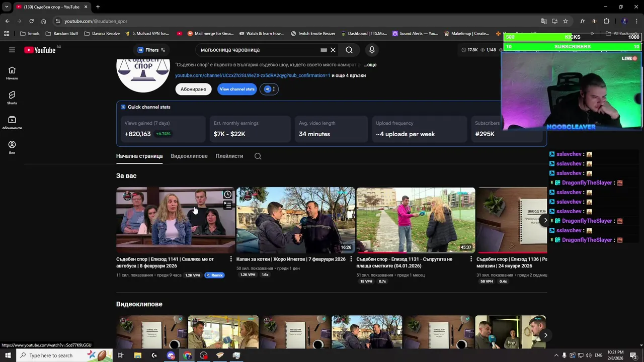This screenshot has width=644, height=362.
Task: Open File Explorer from taskbar
Action: click(137, 355)
